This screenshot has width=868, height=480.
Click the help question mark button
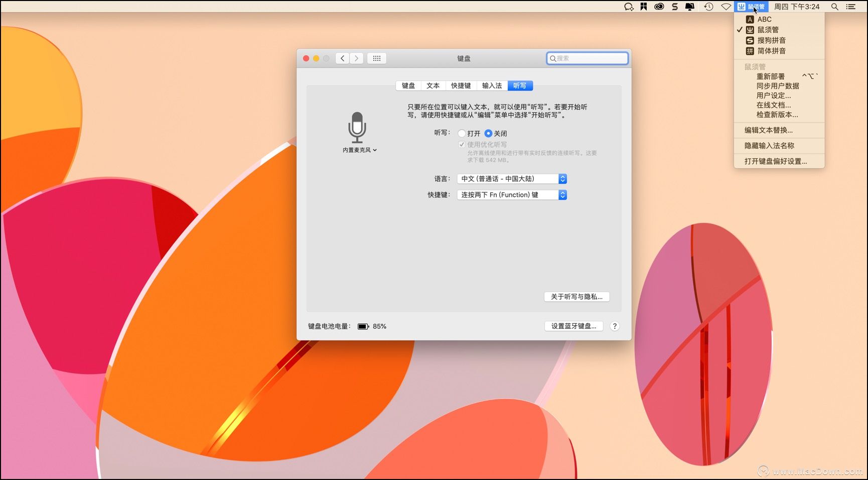click(x=615, y=326)
